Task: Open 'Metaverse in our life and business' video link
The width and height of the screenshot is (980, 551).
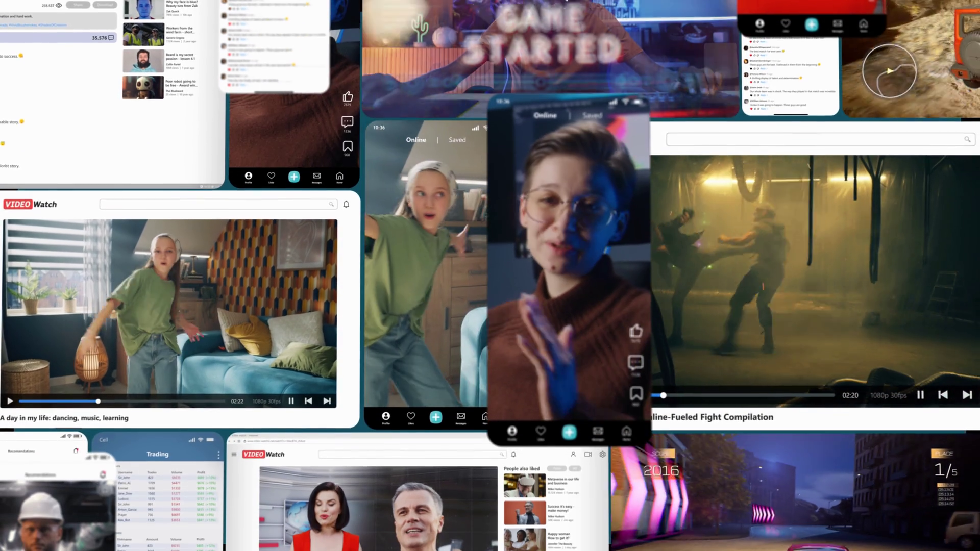Action: point(563,481)
